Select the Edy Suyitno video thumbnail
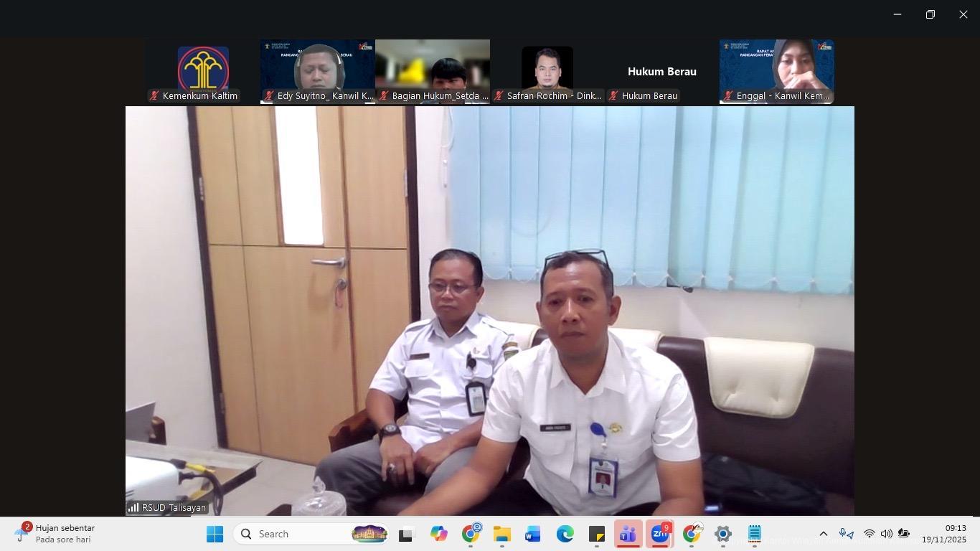Viewport: 980px width, 551px height. coord(318,72)
